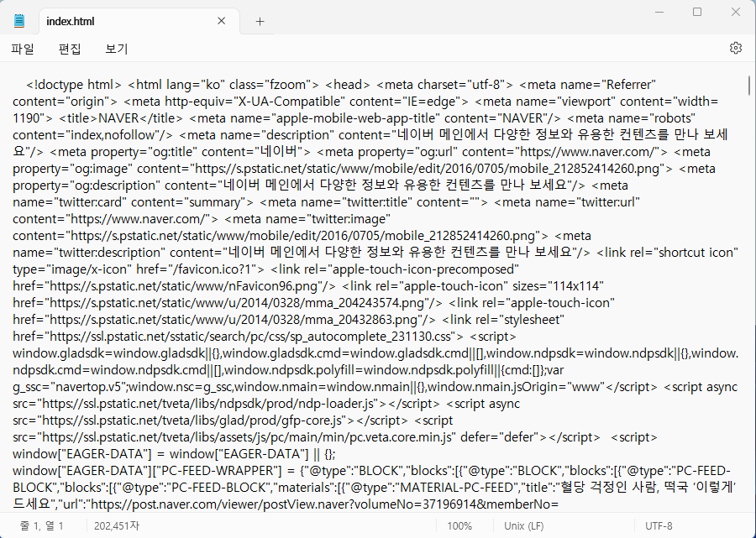Maximize the Notepad window
Screen dimensions: 756x538
[697, 12]
